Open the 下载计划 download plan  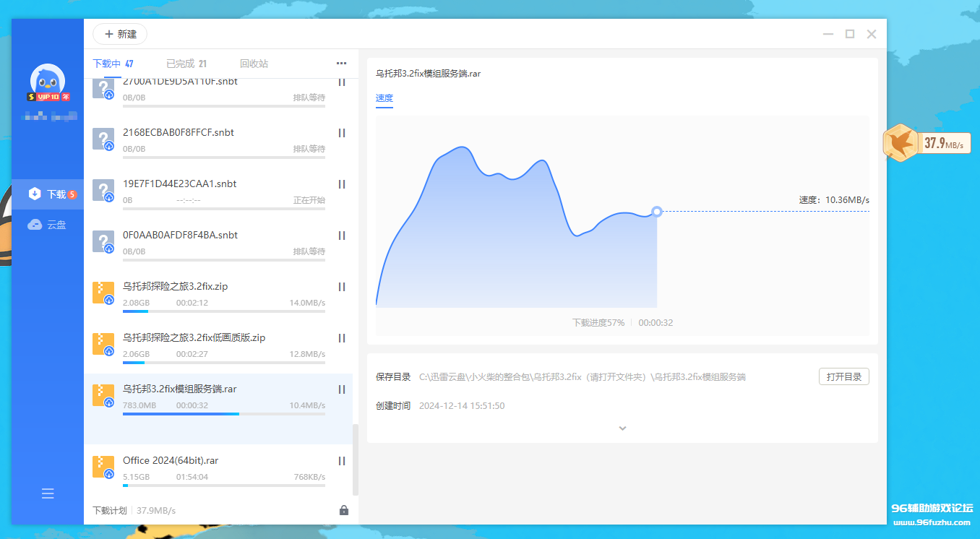(110, 511)
